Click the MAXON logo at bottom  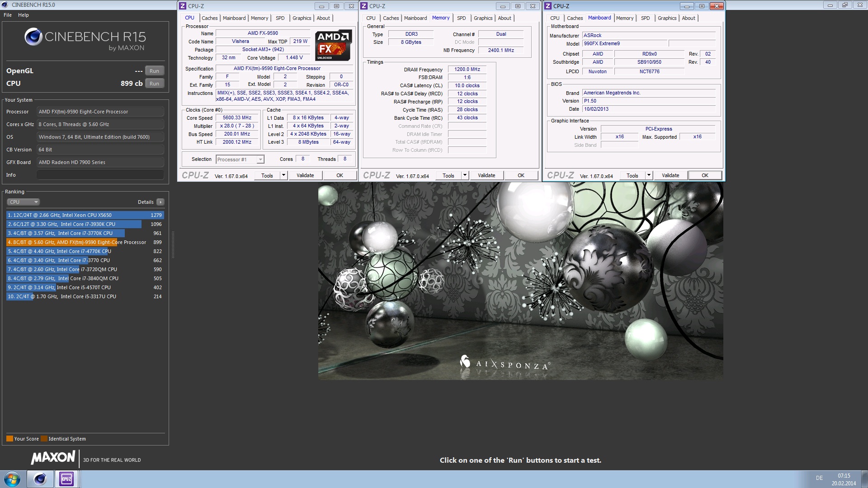point(53,457)
